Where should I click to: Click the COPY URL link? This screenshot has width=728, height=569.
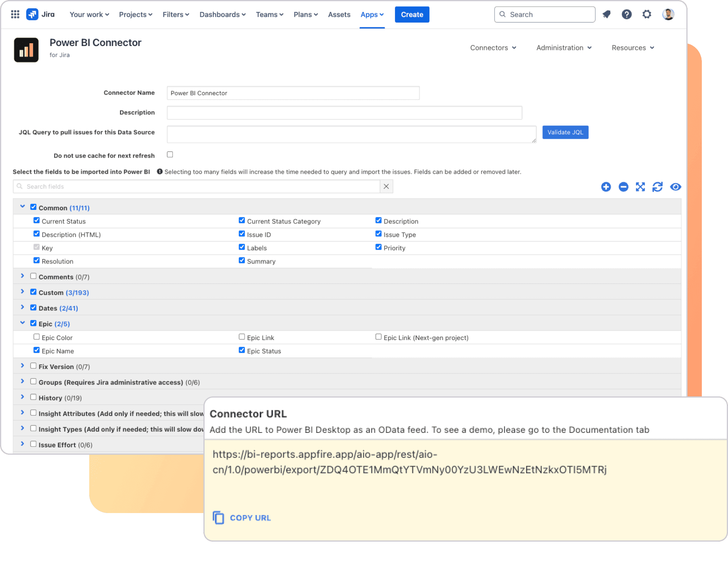point(250,518)
